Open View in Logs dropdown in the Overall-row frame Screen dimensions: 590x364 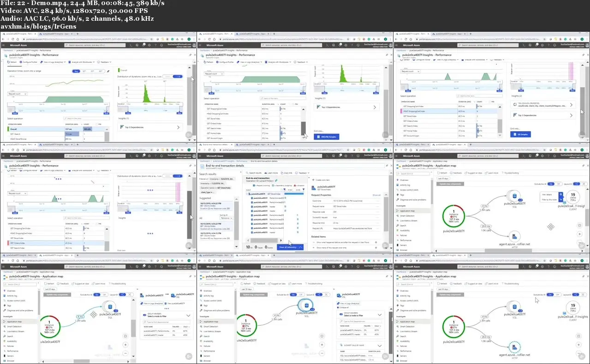tap(54, 62)
